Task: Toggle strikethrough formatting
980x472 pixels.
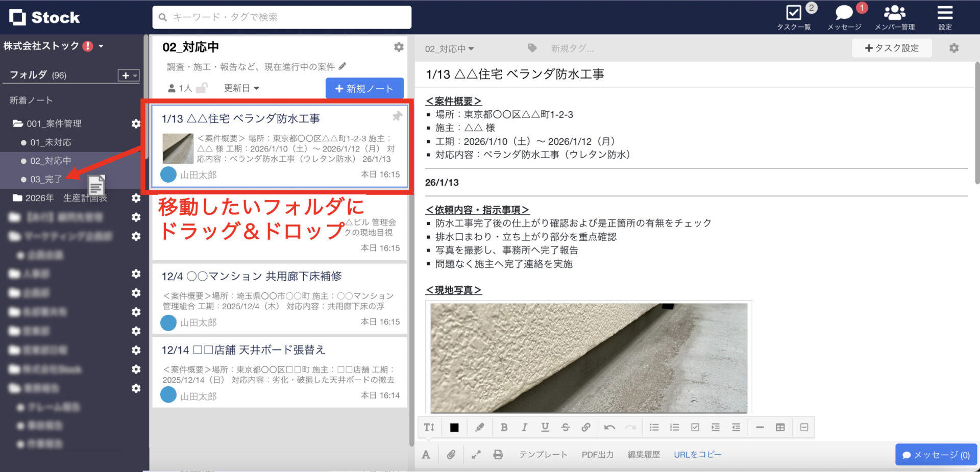Action: 565,427
